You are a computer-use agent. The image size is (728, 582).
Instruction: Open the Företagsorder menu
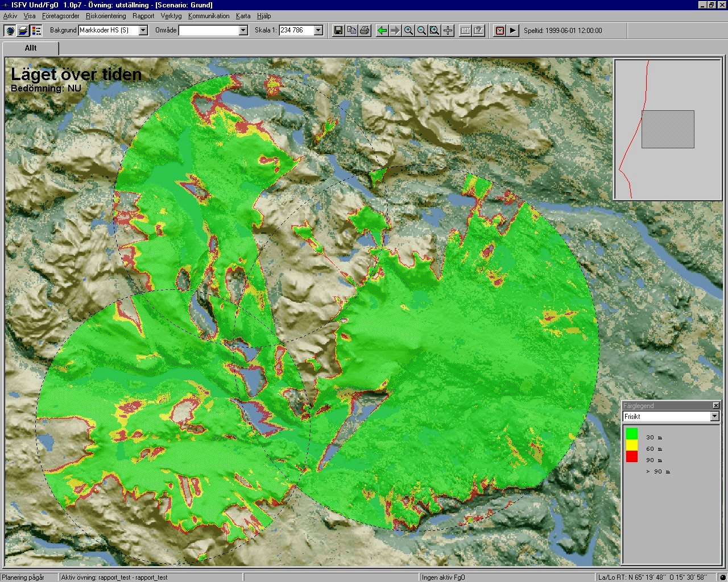click(x=61, y=16)
